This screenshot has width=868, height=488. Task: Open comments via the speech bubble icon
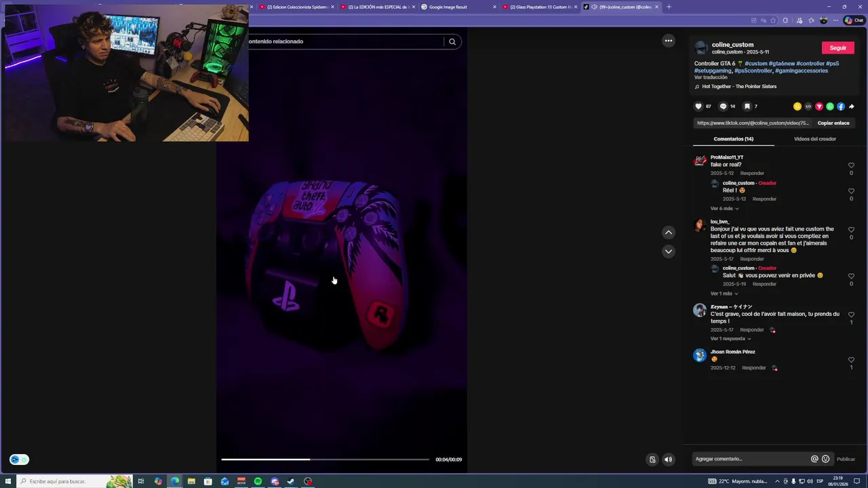click(723, 106)
